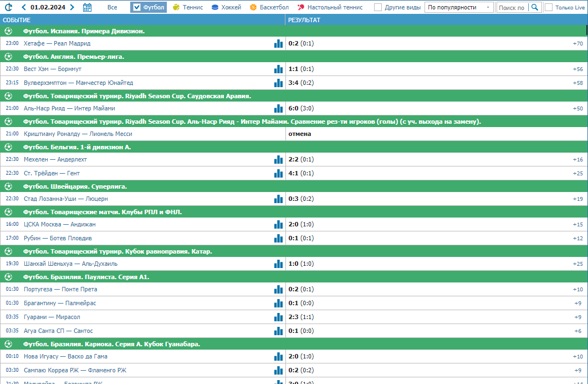Go to previous date with left arrow
588x384 pixels.
(24, 7)
